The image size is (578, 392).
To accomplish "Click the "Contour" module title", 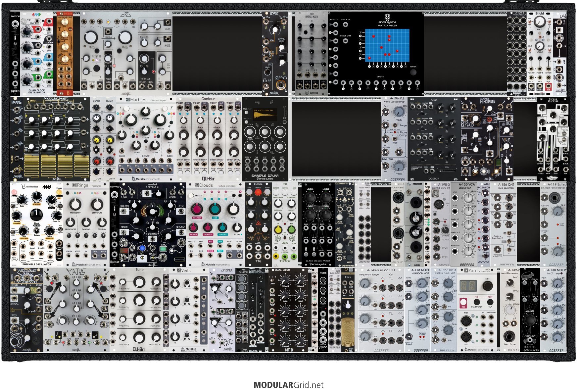I will [x=208, y=99].
